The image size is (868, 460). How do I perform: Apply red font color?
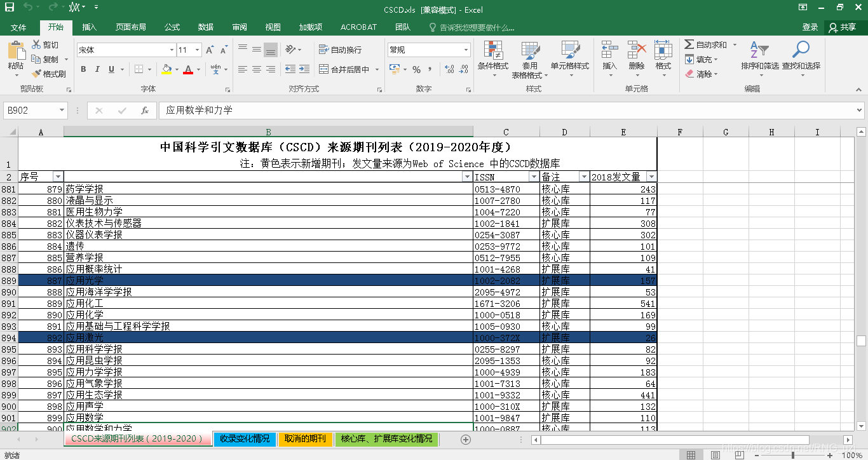[187, 69]
